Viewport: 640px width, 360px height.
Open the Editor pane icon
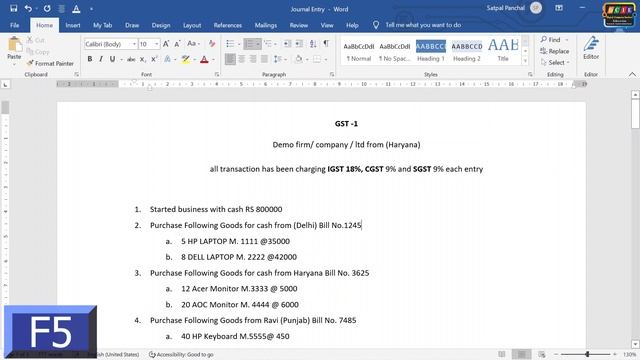(591, 48)
